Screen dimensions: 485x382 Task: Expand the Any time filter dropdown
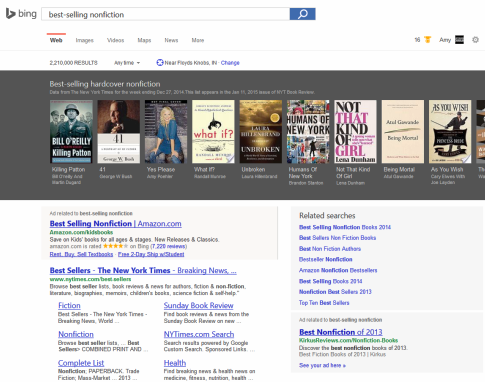pos(127,63)
